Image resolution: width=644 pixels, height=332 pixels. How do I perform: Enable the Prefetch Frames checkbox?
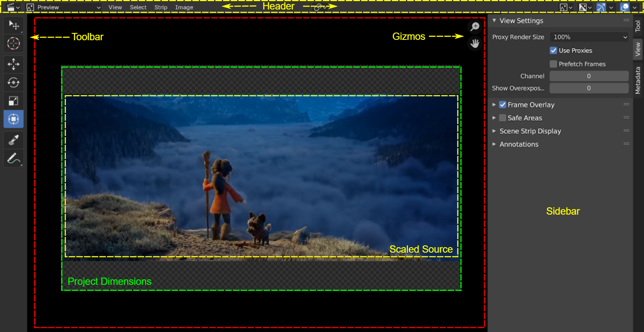coord(553,64)
